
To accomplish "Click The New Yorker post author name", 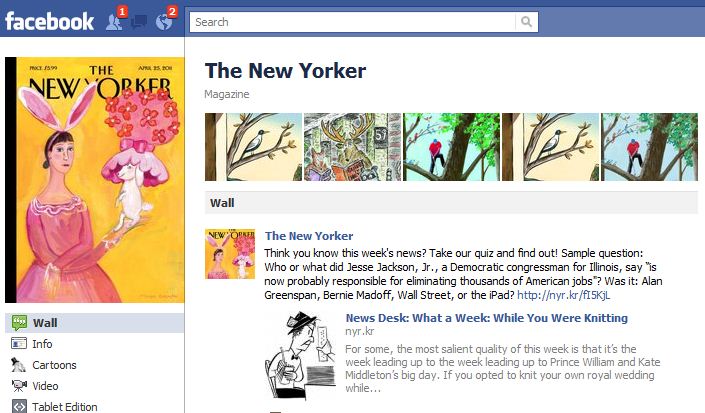I will point(309,236).
